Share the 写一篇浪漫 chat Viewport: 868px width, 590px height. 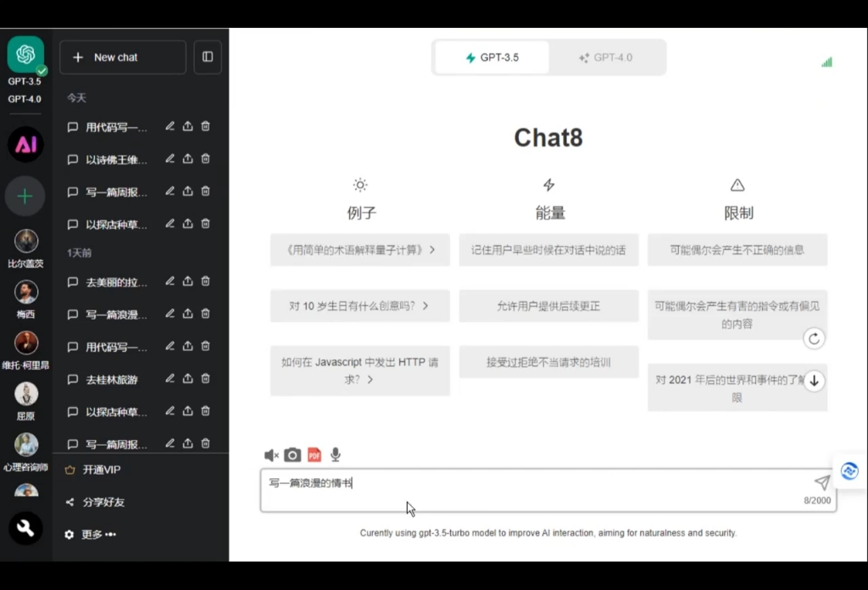click(187, 314)
